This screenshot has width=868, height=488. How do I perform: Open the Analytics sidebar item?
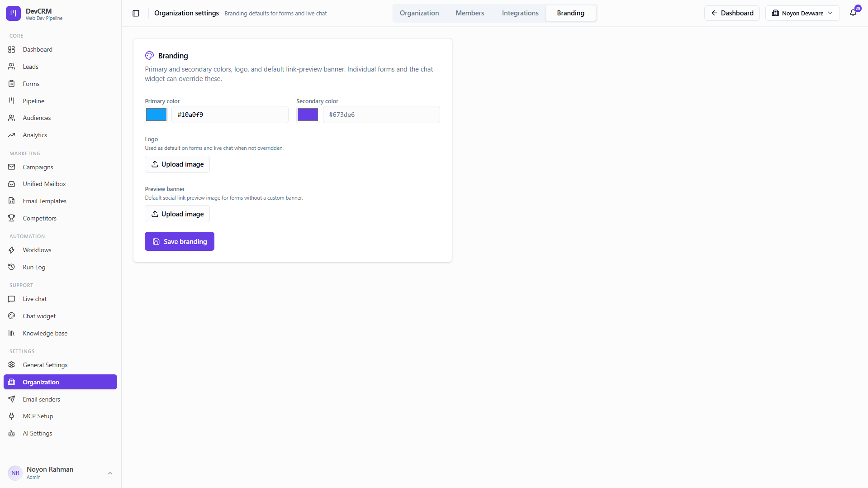coord(60,135)
